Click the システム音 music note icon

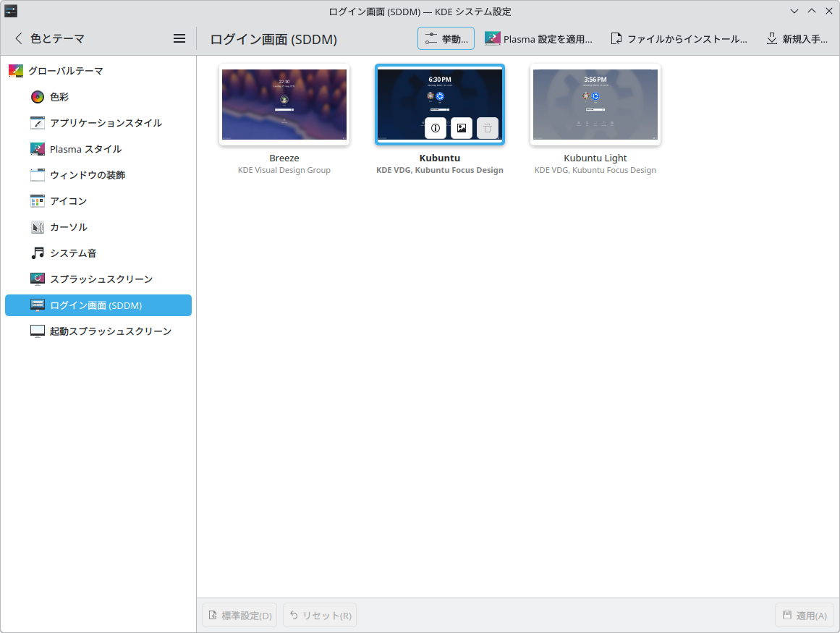coord(38,253)
